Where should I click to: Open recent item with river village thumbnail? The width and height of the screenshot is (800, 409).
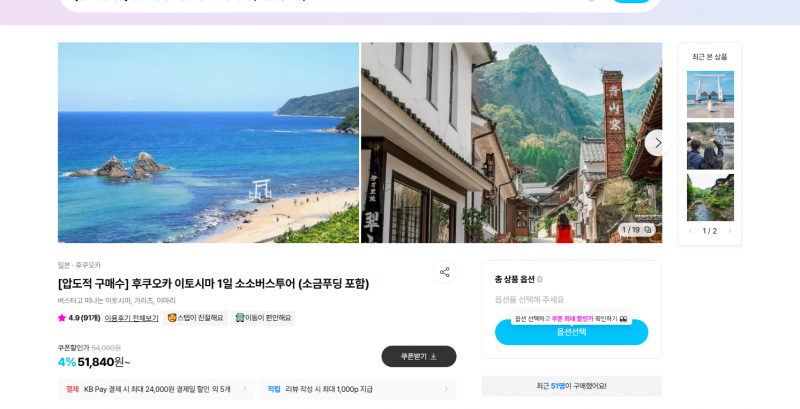coord(710,197)
